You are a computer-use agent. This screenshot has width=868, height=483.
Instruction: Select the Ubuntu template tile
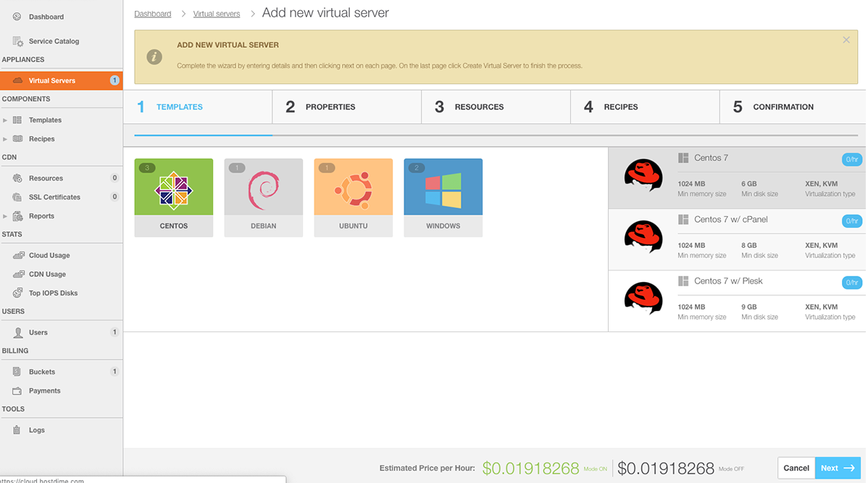tap(353, 198)
